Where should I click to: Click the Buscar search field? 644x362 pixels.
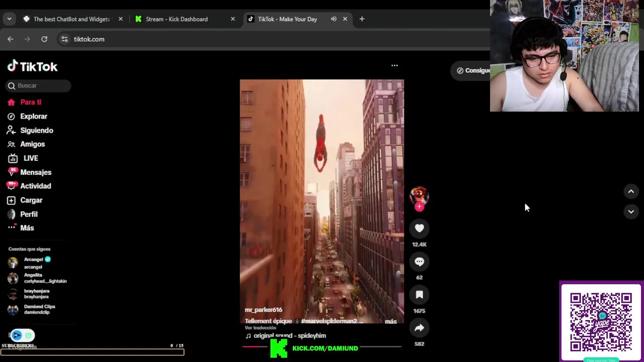[x=38, y=85]
